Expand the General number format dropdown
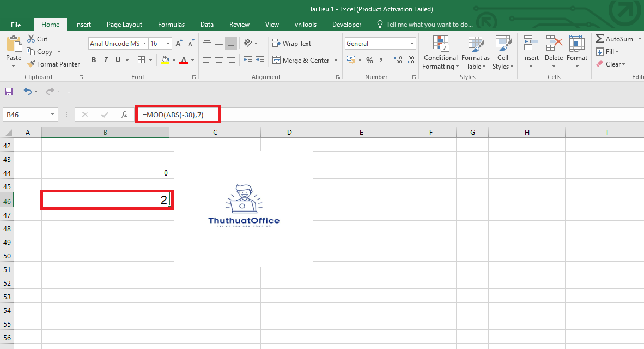Screen dimensions: 644x349 [412, 44]
